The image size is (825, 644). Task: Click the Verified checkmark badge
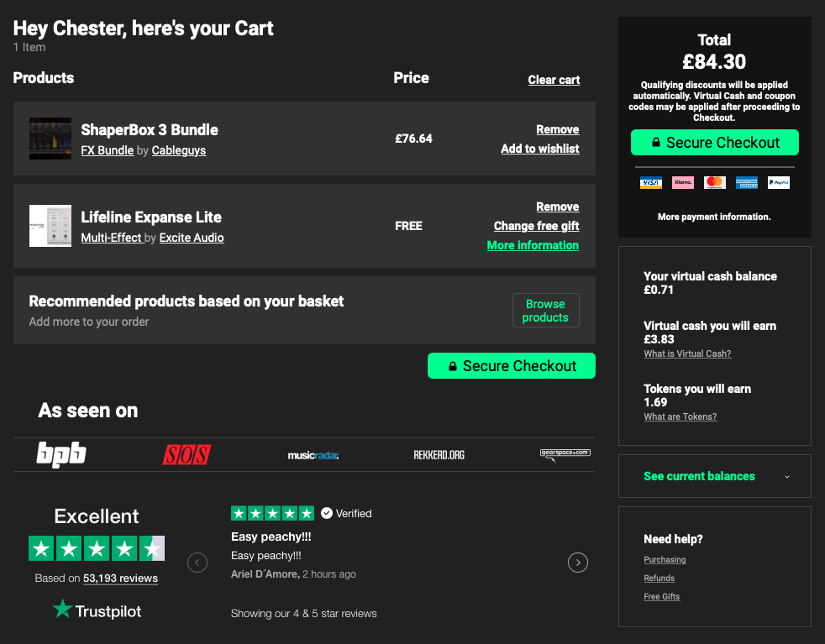coord(326,513)
